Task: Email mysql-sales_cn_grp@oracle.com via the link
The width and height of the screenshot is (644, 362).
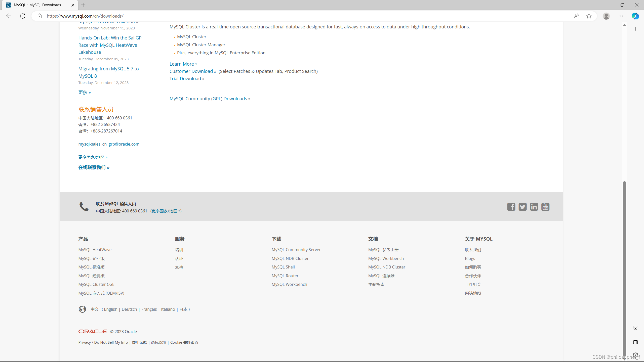Action: (109, 144)
